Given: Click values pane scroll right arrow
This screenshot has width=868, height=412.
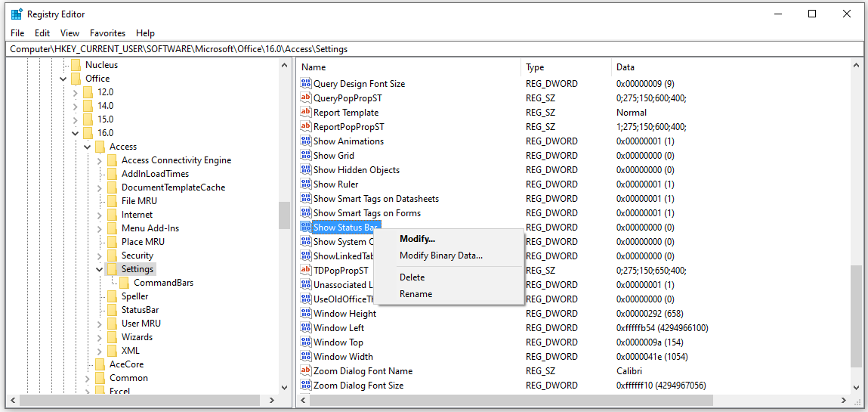Looking at the screenshot, I should [843, 400].
